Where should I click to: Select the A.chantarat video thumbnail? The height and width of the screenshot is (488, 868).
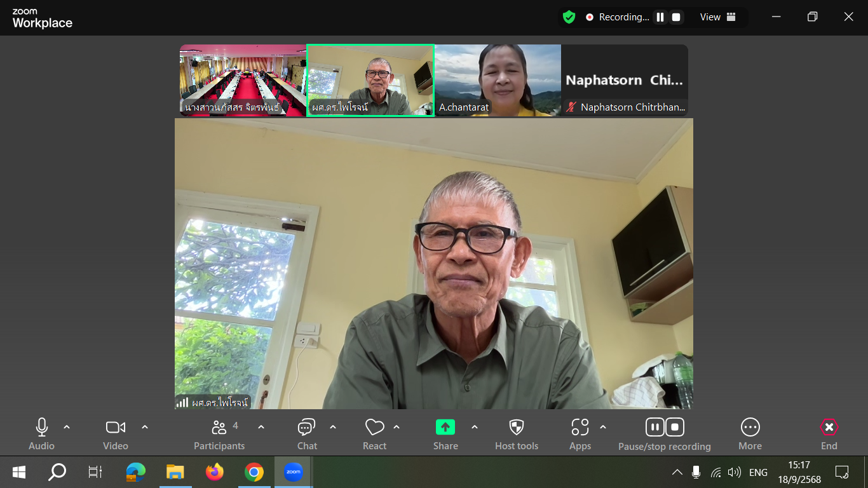(498, 80)
